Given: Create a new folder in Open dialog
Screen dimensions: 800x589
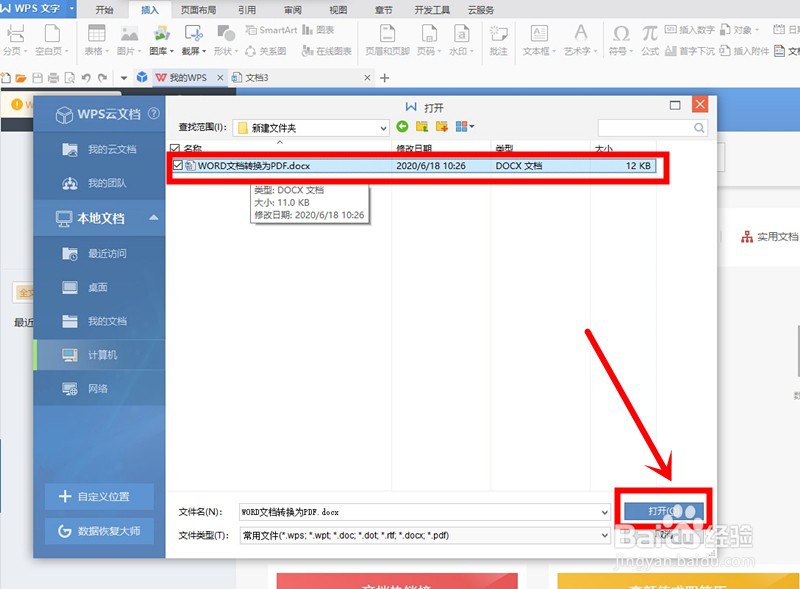Looking at the screenshot, I should click(x=441, y=126).
